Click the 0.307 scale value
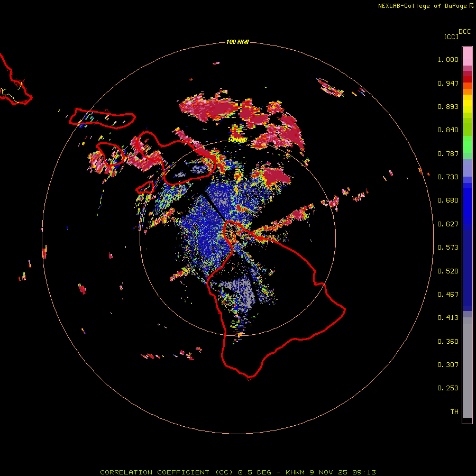Viewport: 476px width, 476px height. pos(448,365)
